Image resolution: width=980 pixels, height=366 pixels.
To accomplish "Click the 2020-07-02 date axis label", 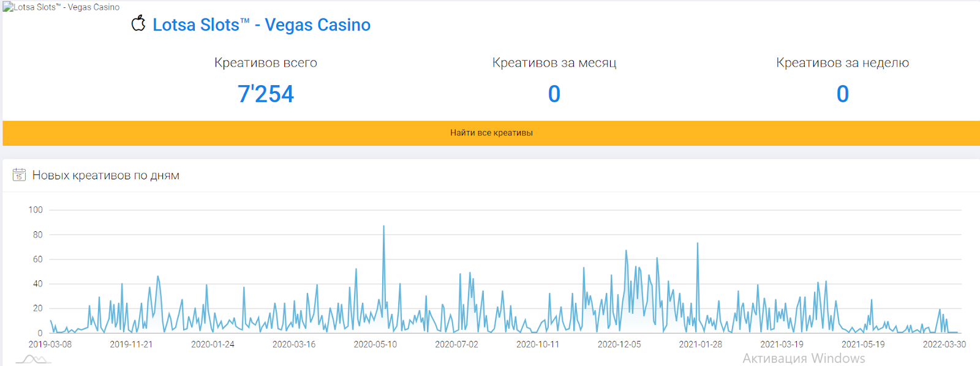I will coord(456,345).
